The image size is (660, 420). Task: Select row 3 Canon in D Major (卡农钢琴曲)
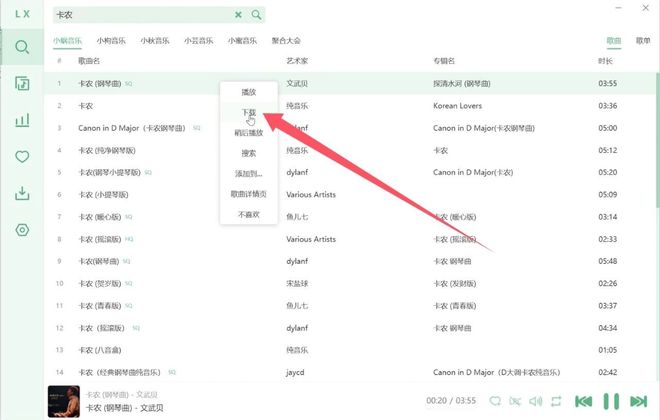pos(350,128)
